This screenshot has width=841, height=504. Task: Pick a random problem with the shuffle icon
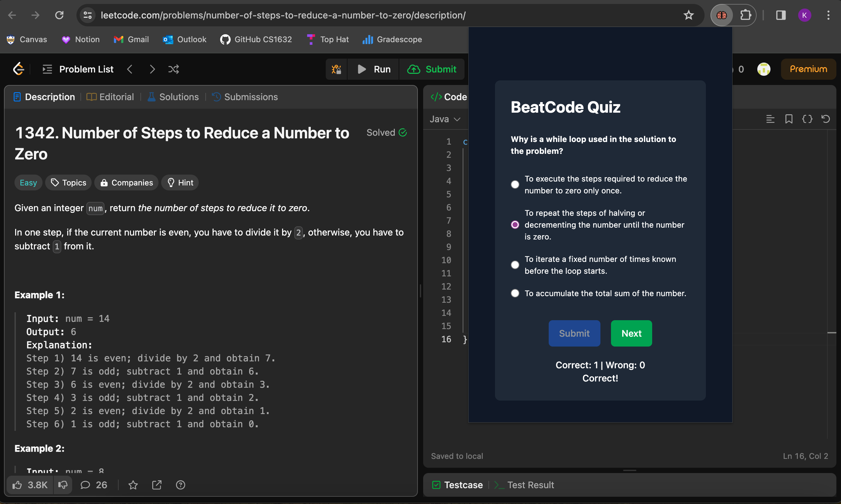pyautogui.click(x=174, y=69)
